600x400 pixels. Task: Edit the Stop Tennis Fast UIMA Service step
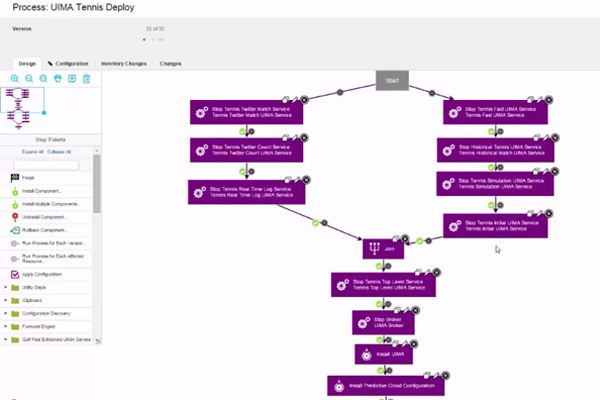540,100
